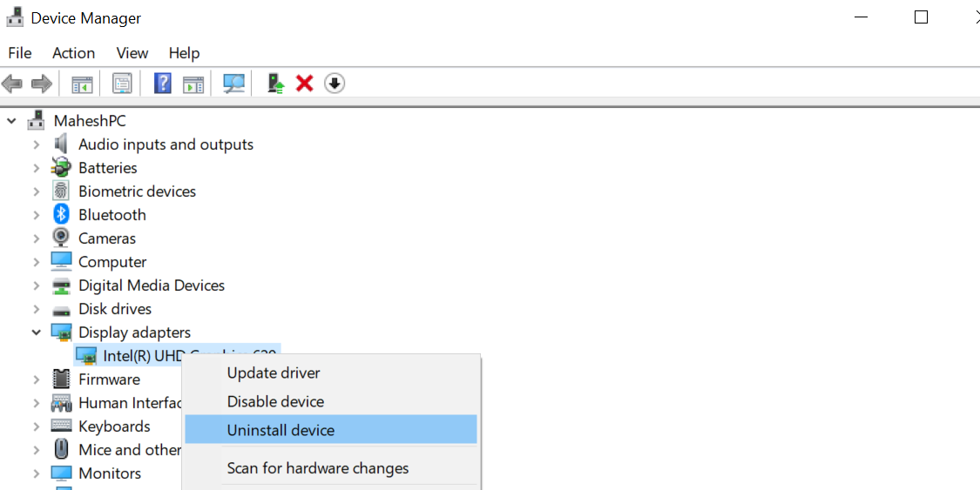Image resolution: width=980 pixels, height=490 pixels.
Task: Select the MaheshPC root label
Action: pyautogui.click(x=90, y=120)
